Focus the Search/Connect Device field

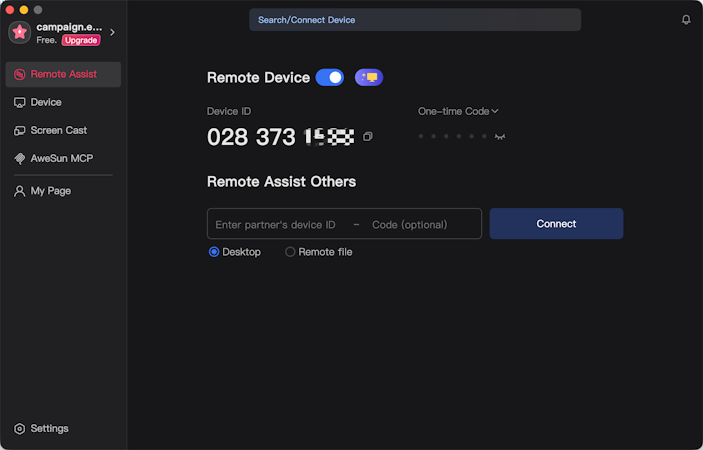point(415,20)
